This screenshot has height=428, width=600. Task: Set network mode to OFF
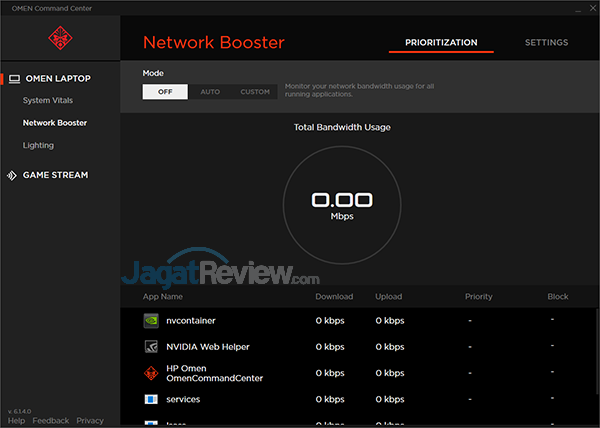[x=165, y=92]
